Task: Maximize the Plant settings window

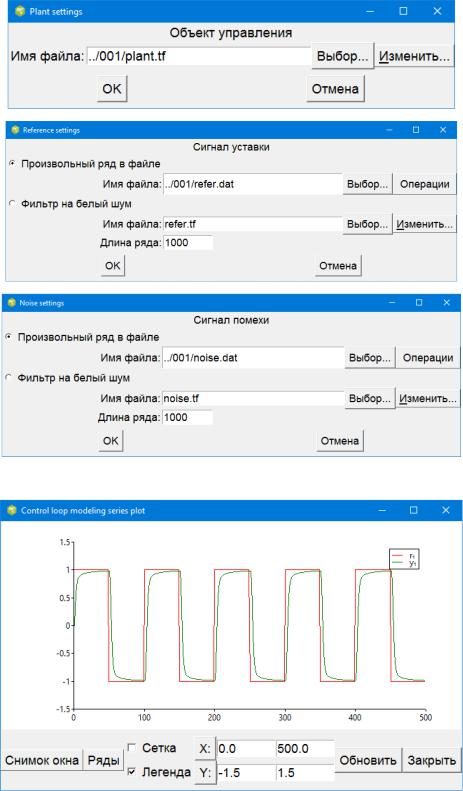Action: (x=403, y=12)
